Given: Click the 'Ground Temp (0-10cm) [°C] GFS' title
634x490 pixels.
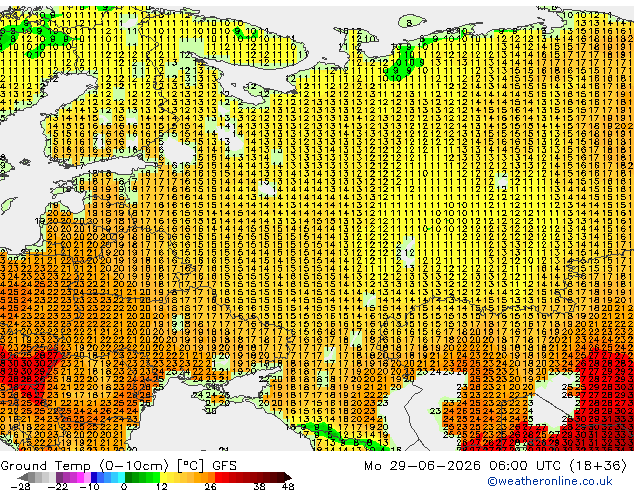Looking at the screenshot, I should (x=118, y=466).
